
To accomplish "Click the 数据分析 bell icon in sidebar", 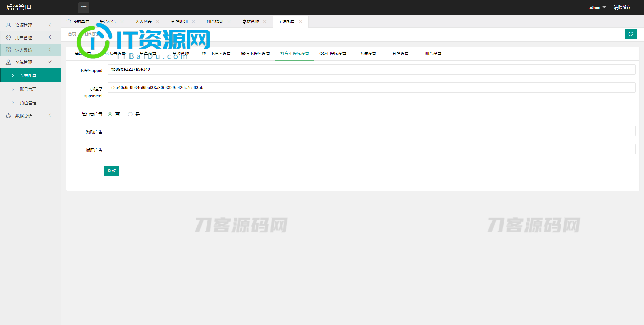I will 8,116.
